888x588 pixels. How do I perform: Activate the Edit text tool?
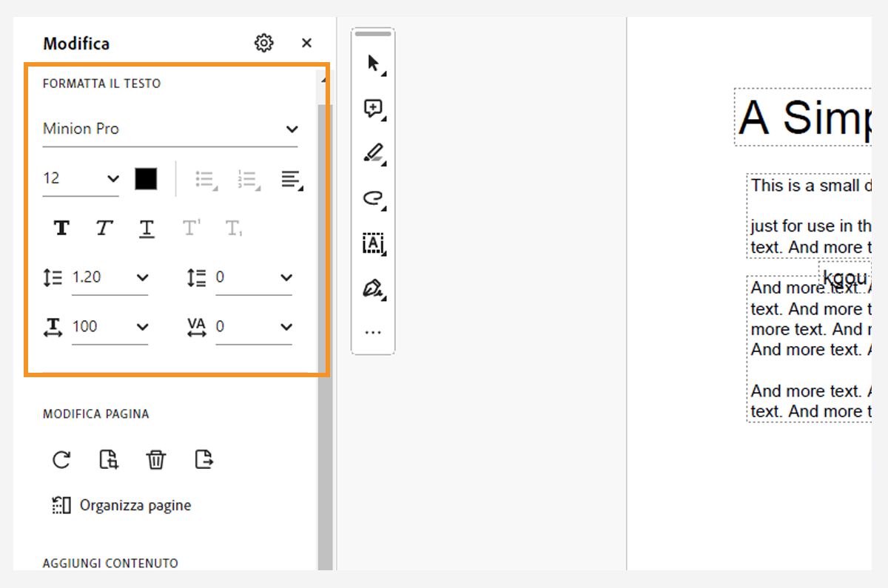[x=373, y=243]
